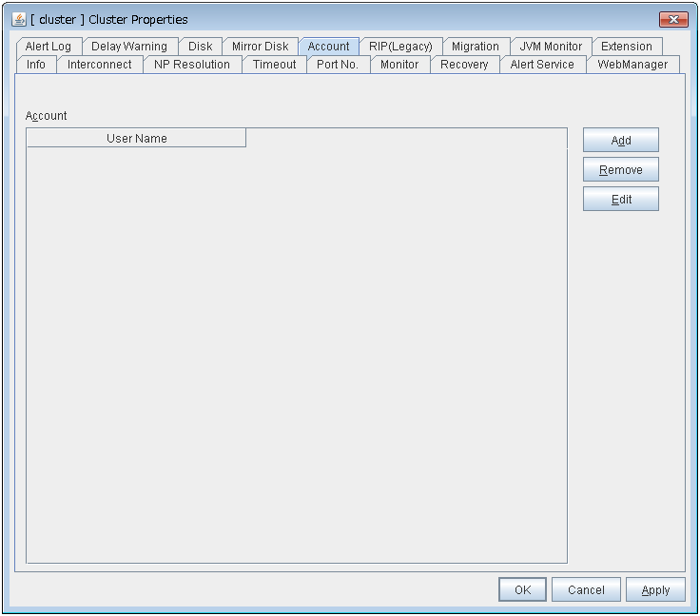Click the Edit button
This screenshot has width=700, height=616.
[620, 200]
